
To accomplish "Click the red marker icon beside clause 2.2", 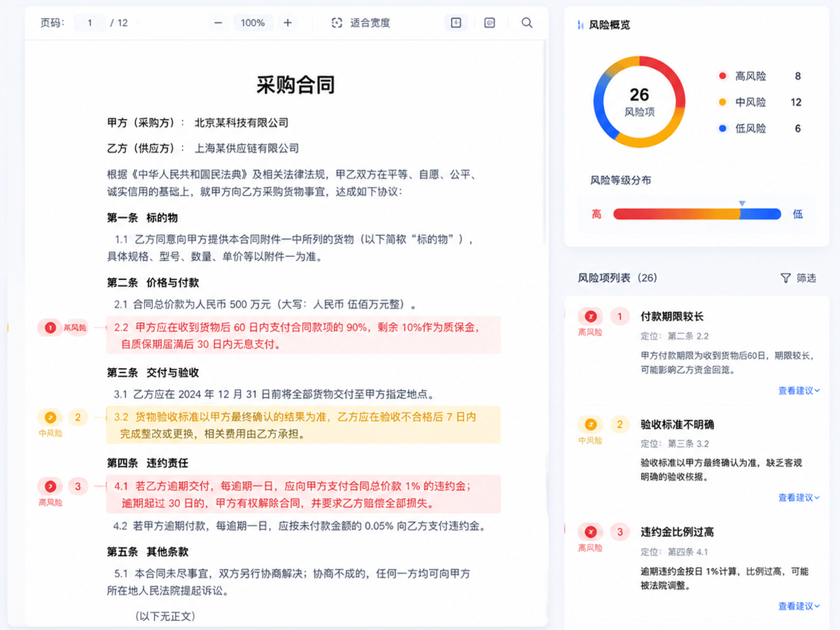I will click(x=50, y=327).
